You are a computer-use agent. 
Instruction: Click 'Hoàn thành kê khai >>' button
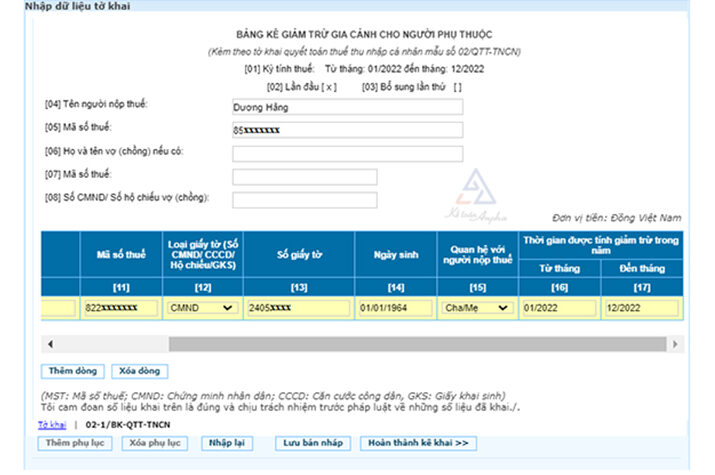pos(418,443)
